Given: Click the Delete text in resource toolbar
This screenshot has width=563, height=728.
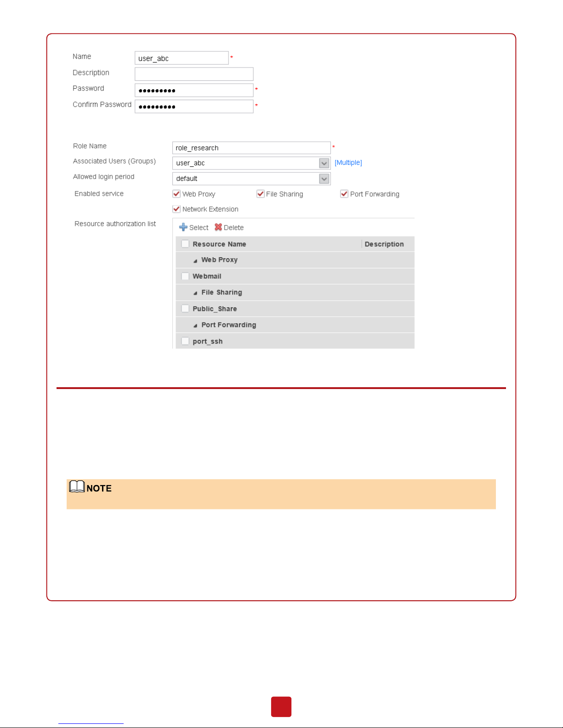Looking at the screenshot, I should 234,227.
